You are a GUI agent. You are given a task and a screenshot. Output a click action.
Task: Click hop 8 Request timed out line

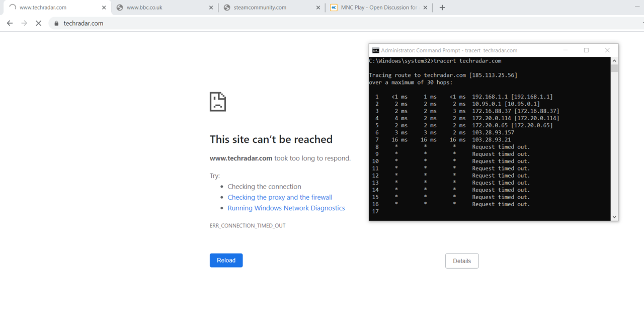click(x=452, y=147)
